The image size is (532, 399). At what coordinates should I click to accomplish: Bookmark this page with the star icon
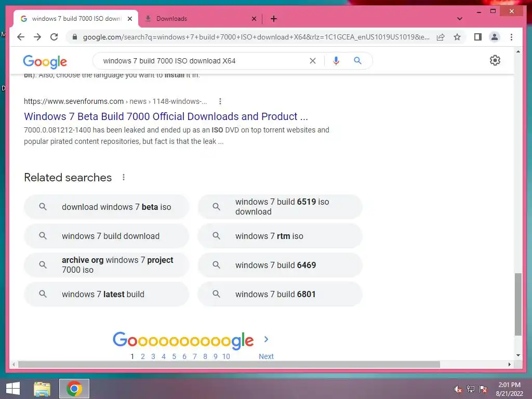[457, 37]
